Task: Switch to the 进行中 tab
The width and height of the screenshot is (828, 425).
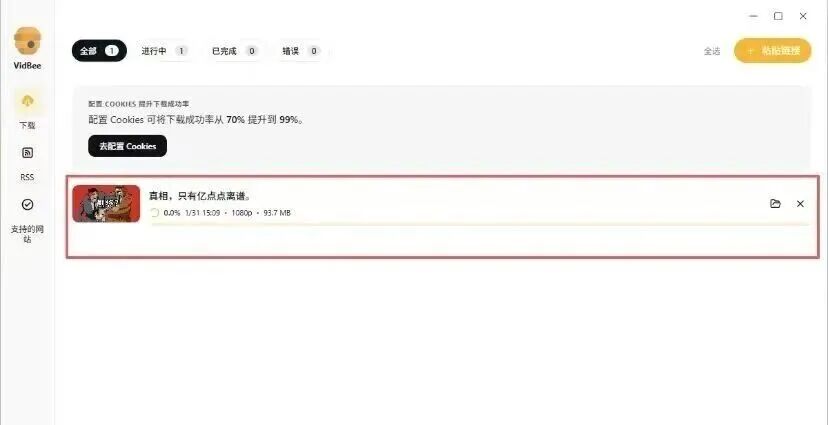Action: (x=164, y=51)
